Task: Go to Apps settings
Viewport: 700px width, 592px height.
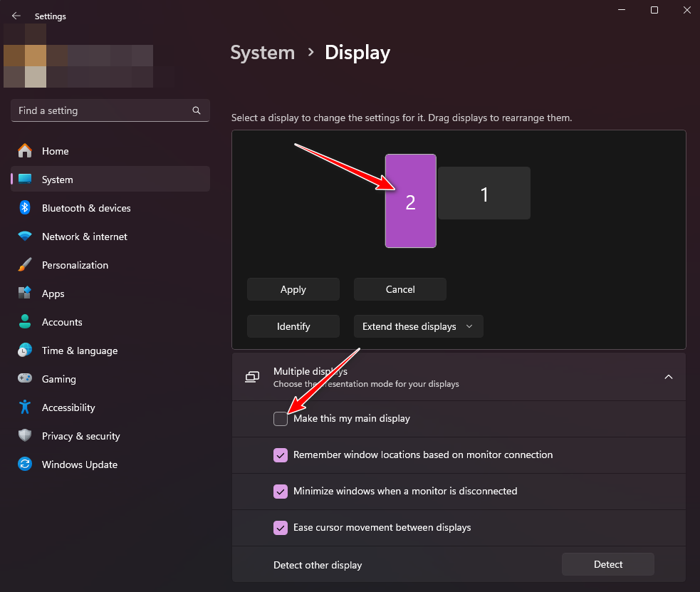Action: pos(53,294)
